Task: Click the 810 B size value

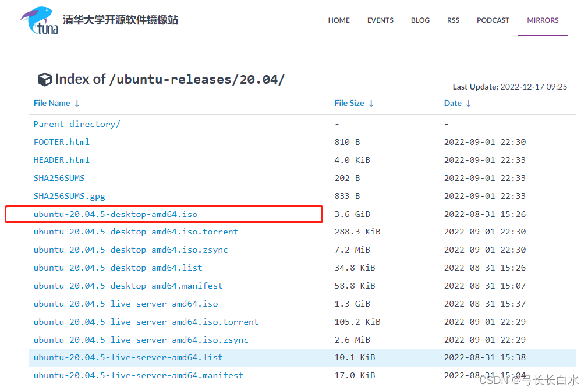Action: tap(347, 142)
